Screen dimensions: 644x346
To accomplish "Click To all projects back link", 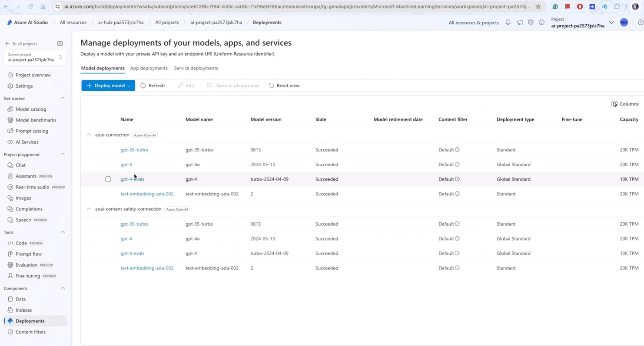I will point(21,44).
